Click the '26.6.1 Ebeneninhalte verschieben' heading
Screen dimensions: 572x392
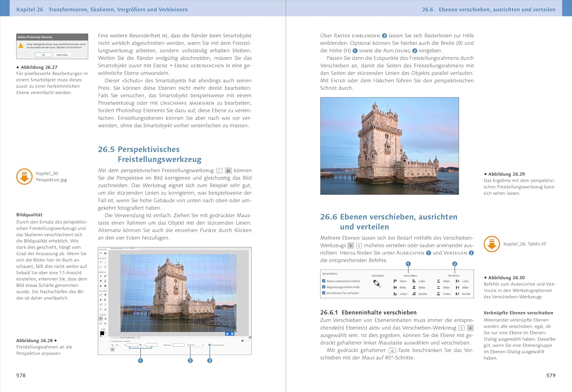pyautogui.click(x=368, y=312)
